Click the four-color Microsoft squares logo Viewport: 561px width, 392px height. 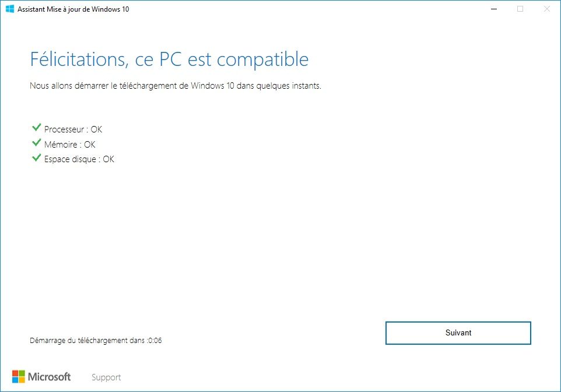(19, 377)
